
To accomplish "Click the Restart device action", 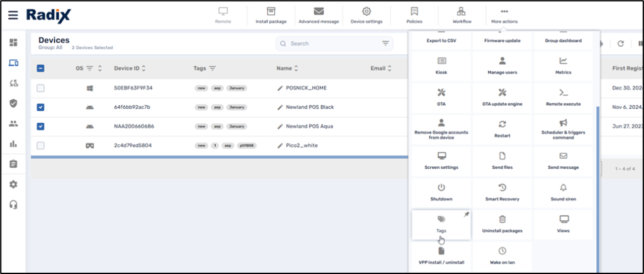I will coord(502,128).
